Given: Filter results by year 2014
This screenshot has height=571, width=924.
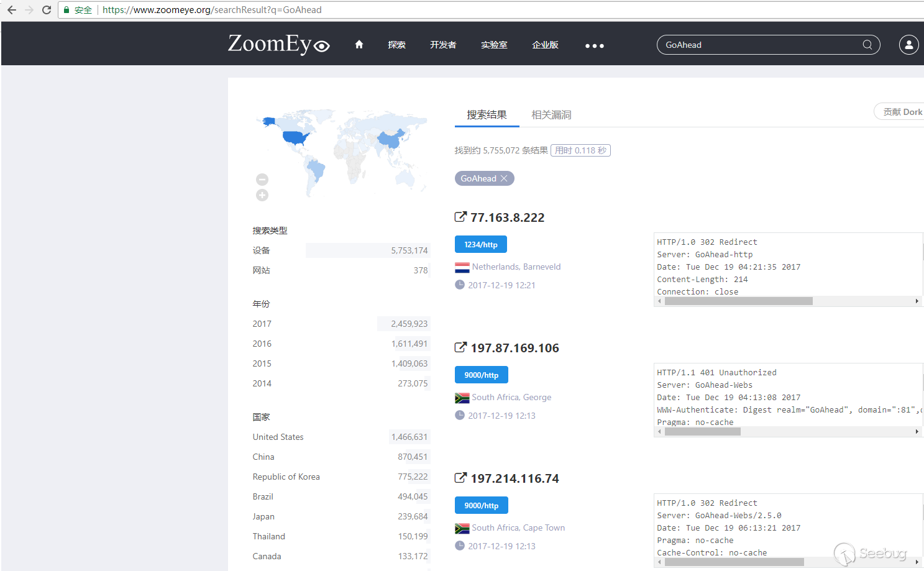Looking at the screenshot, I should point(341,383).
